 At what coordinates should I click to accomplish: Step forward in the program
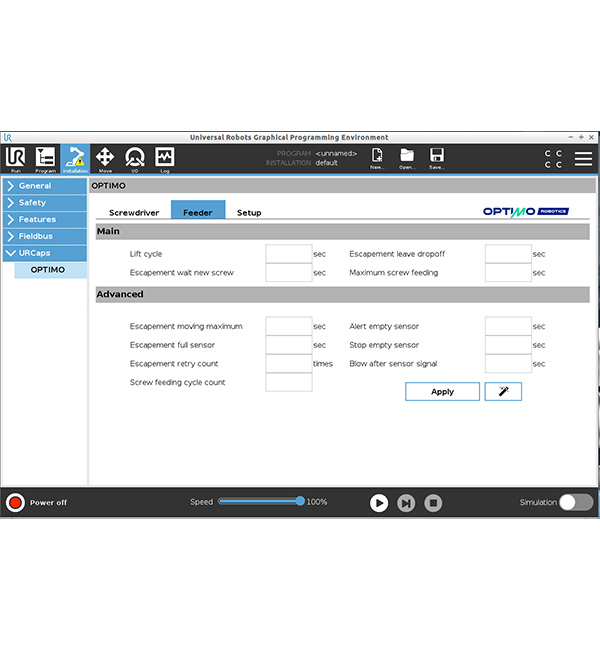(406, 503)
